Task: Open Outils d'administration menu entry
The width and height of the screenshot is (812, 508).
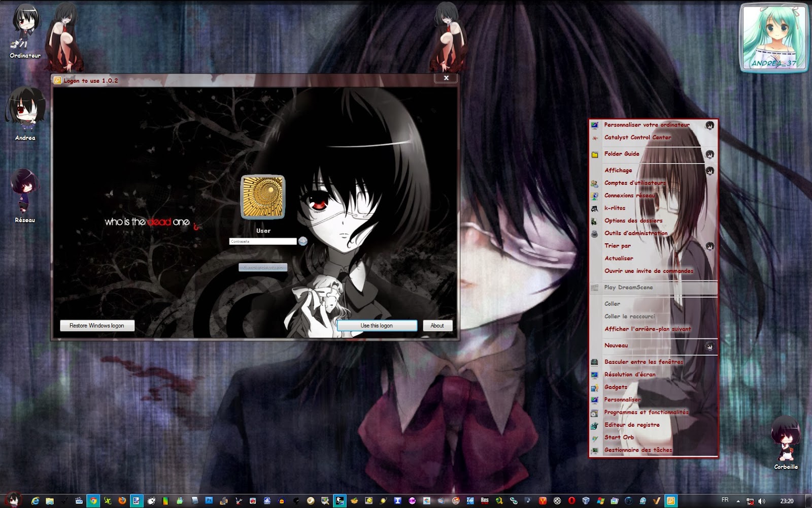Action: (653, 234)
